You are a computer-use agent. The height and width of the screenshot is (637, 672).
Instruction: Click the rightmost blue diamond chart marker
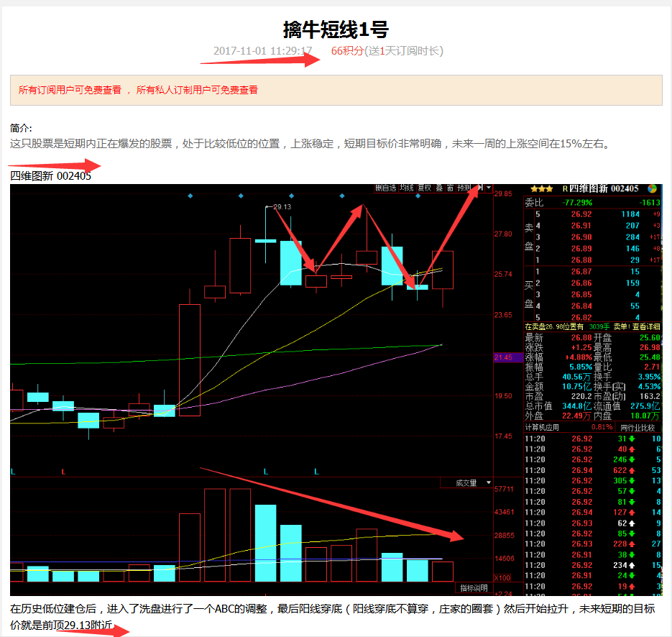[x=418, y=196]
